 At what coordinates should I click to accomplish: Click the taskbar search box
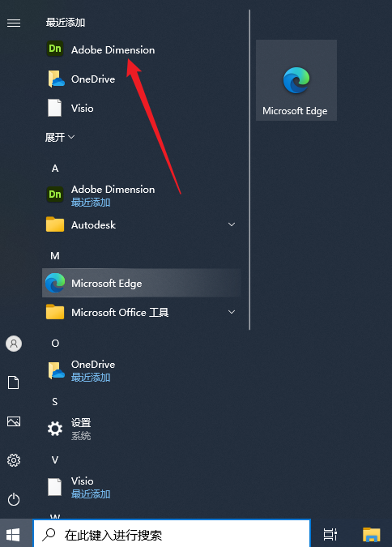coord(172,534)
